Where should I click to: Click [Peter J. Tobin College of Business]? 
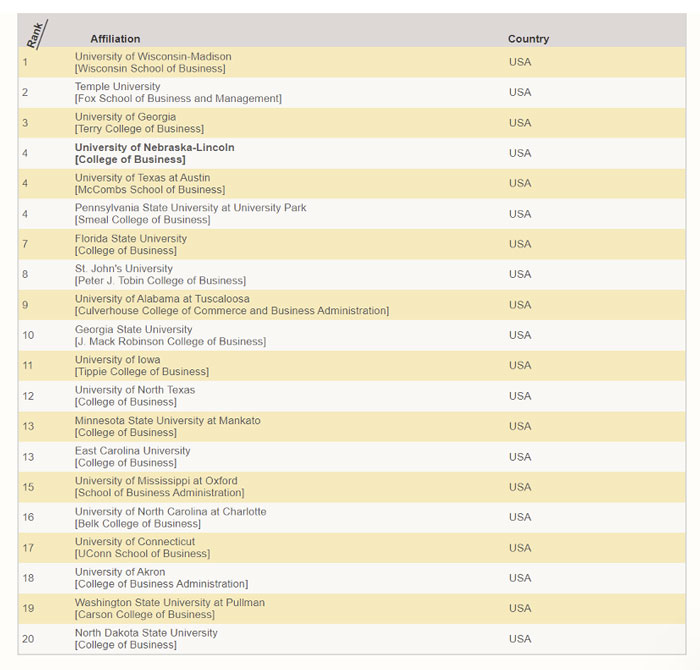click(160, 281)
